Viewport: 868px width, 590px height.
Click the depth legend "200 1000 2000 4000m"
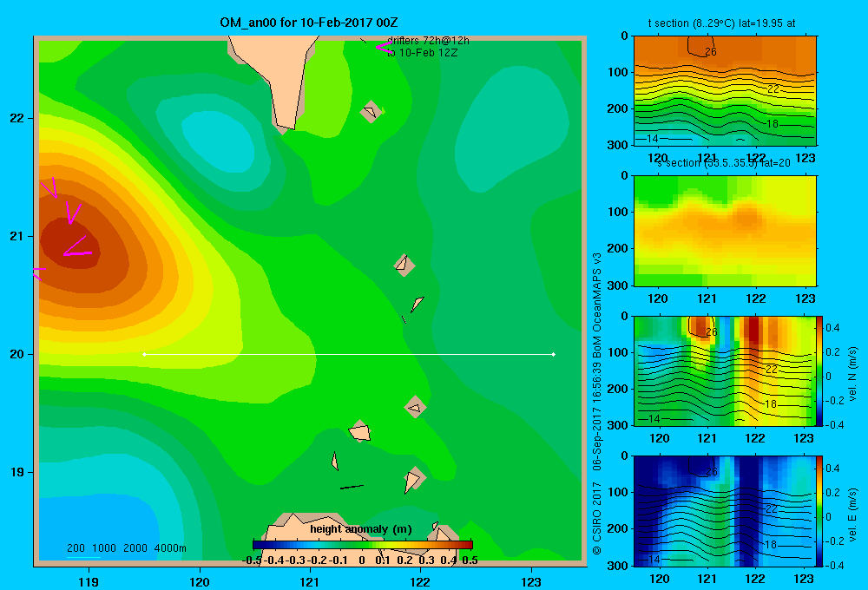(126, 548)
